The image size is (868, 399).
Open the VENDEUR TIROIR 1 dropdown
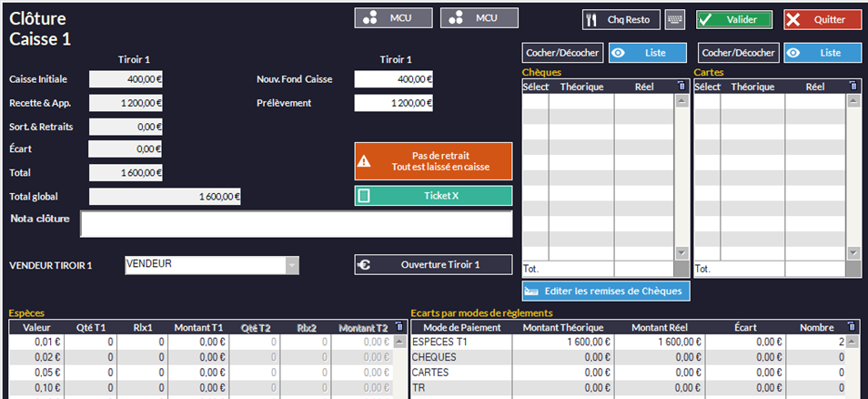[x=292, y=265]
